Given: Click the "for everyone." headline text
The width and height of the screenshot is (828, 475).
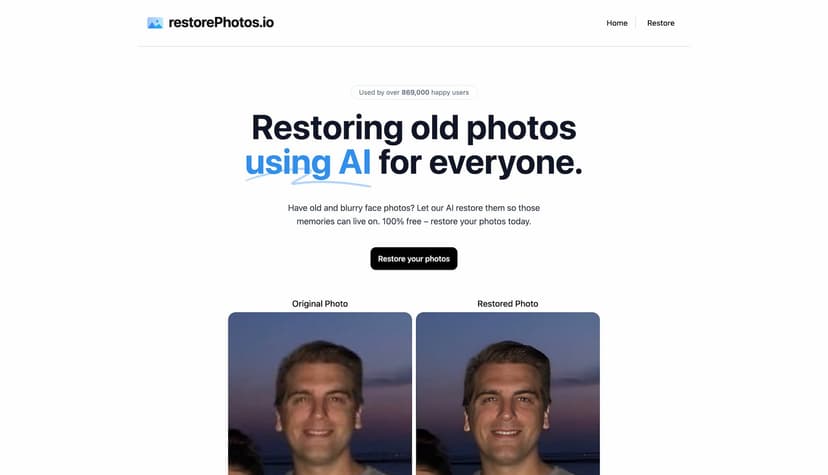Looking at the screenshot, I should (x=481, y=163).
